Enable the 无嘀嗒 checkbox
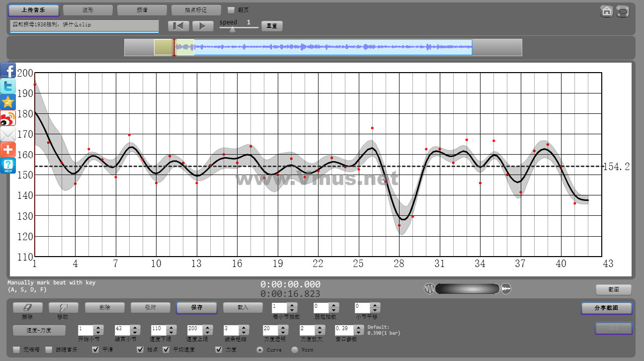This screenshot has height=361, width=644. [16, 350]
